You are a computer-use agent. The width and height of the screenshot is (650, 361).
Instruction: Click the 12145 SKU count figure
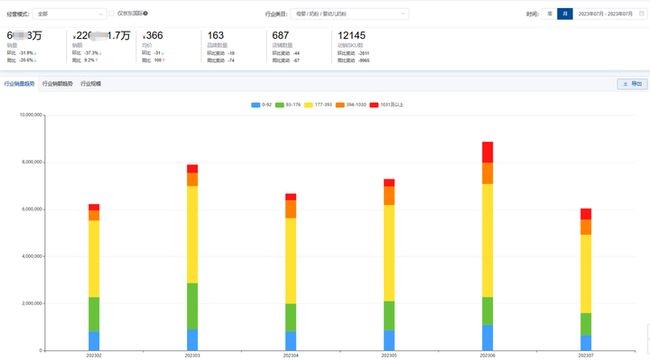352,36
